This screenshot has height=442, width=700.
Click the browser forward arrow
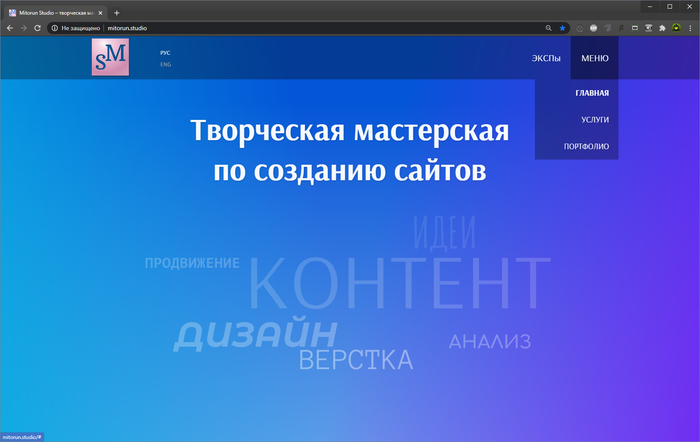tap(24, 28)
